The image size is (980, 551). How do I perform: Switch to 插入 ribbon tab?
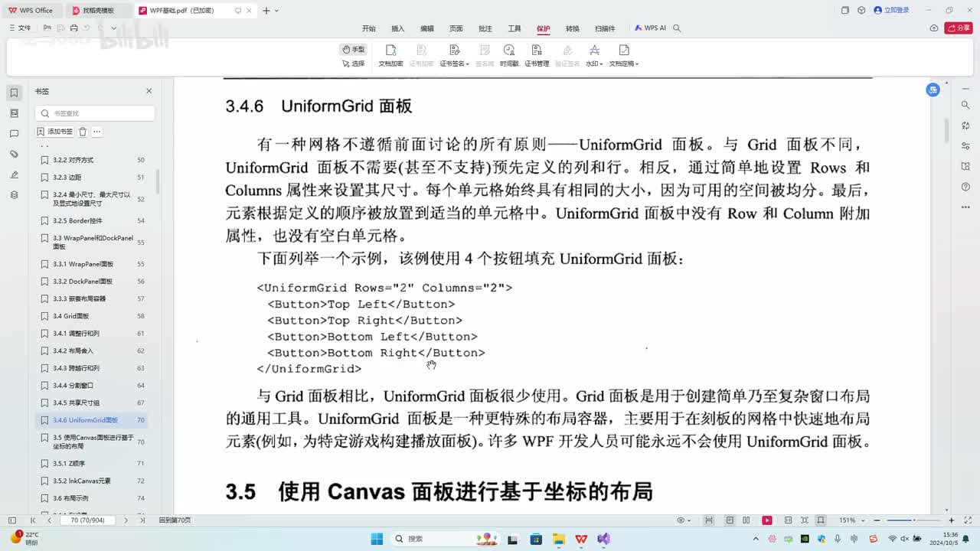point(398,28)
